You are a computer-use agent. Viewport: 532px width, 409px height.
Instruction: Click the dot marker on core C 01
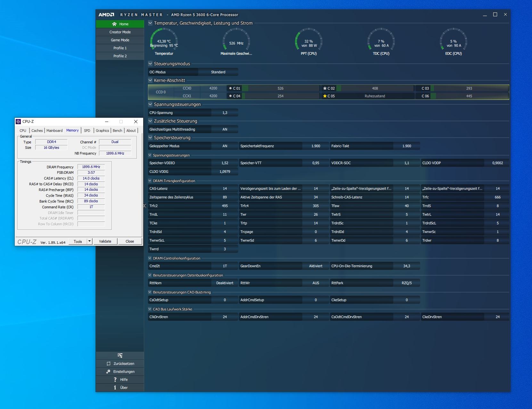click(230, 88)
